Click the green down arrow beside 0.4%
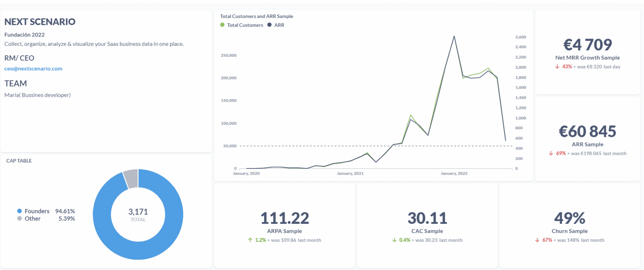 pyautogui.click(x=394, y=240)
